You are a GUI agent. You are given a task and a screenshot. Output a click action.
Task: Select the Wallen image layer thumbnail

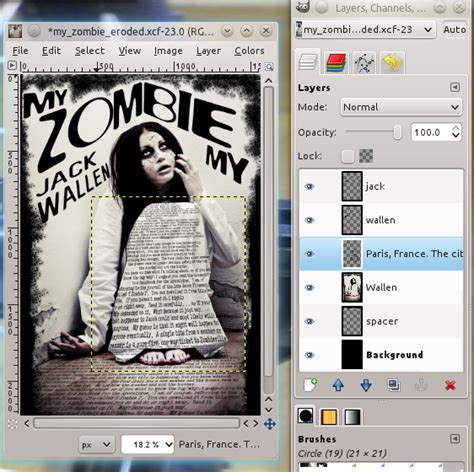[352, 287]
